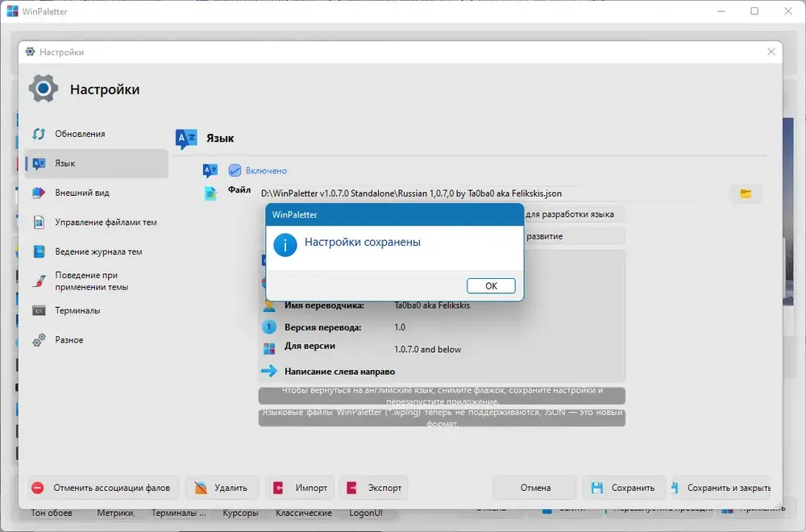Open the Обновления settings section
This screenshot has width=806, height=532.
coord(97,134)
